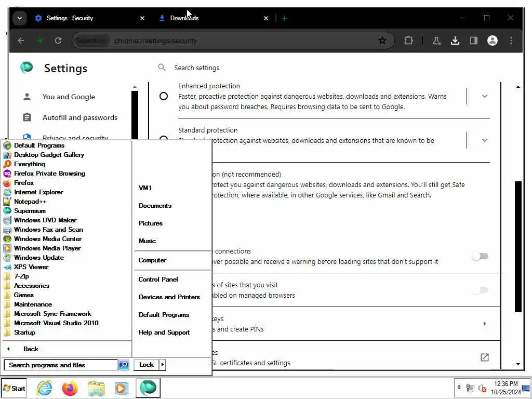Click the green forward arrow
Viewport: 532px width, 399px height.
click(x=39, y=41)
